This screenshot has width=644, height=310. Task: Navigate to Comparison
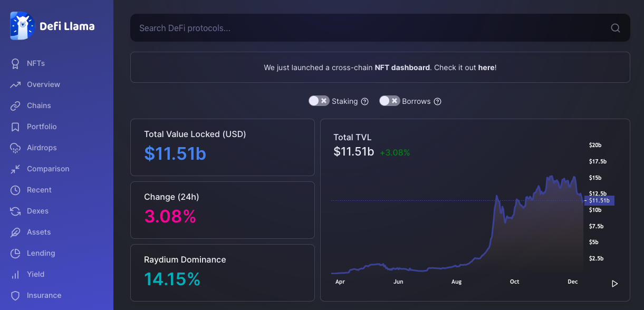[48, 169]
